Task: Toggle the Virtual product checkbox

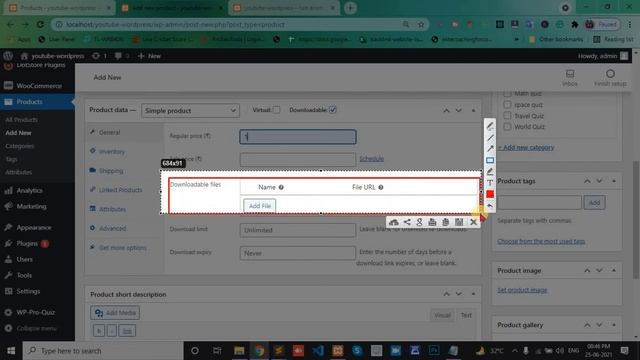Action: coord(276,110)
